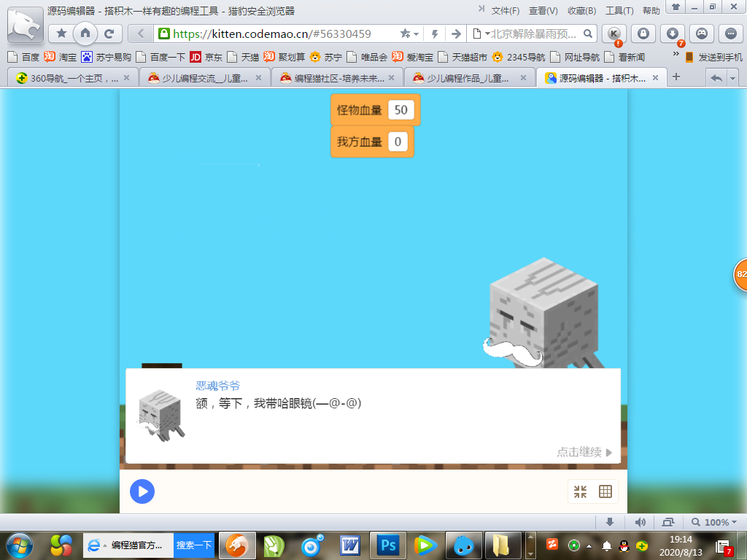Click the search magnifier icon
The image size is (747, 560).
[589, 34]
